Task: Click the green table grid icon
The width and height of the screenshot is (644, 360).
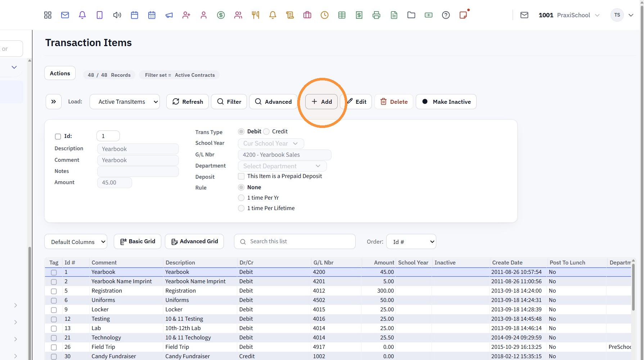Action: click(x=342, y=15)
